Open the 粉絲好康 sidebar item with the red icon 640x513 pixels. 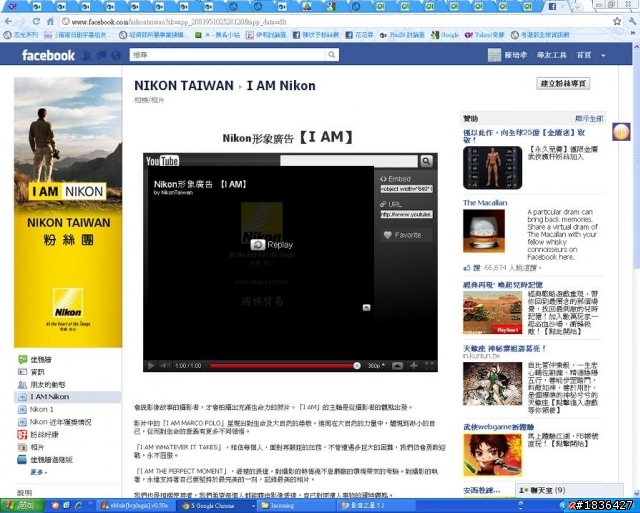click(44, 435)
